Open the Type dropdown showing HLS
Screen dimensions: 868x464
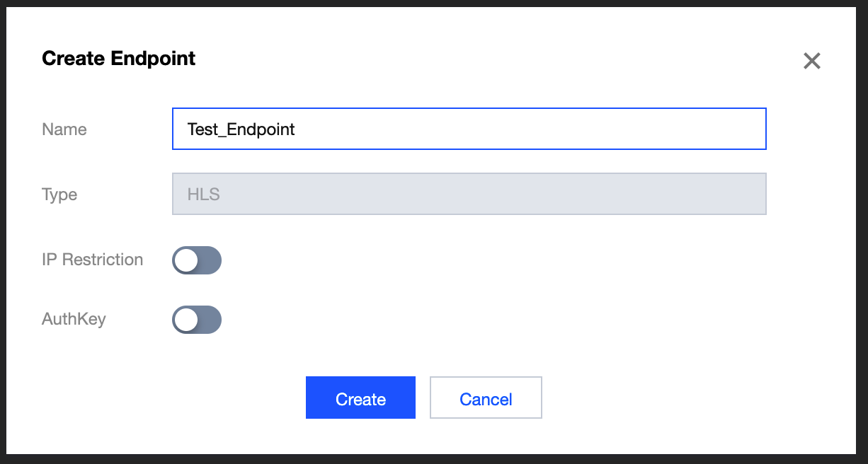[469, 194]
